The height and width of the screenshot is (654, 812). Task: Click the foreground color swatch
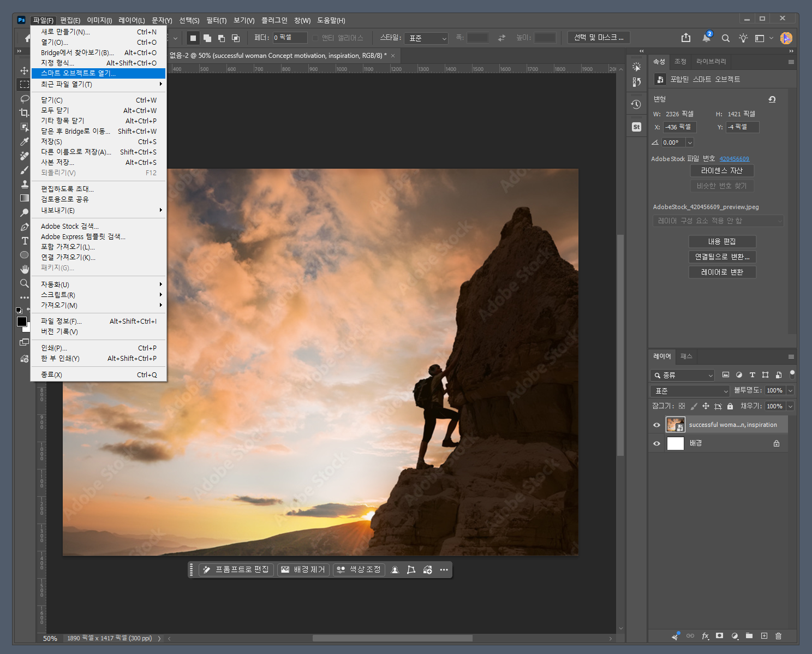(21, 322)
